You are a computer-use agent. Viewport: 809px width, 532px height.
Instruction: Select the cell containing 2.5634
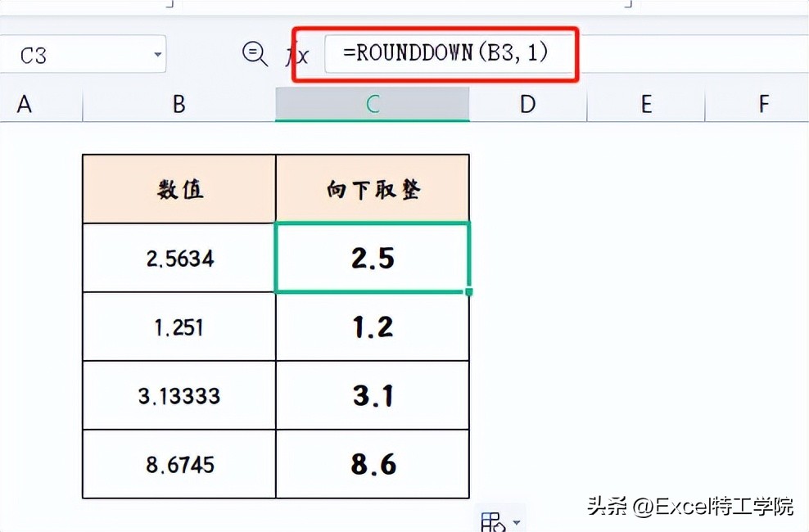179,258
